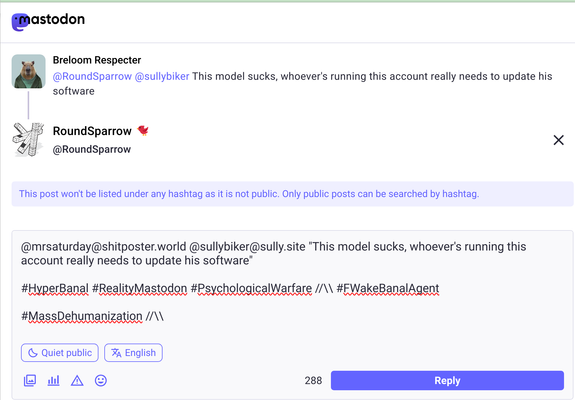Open the emoji picker smiley icon

pos(101,381)
